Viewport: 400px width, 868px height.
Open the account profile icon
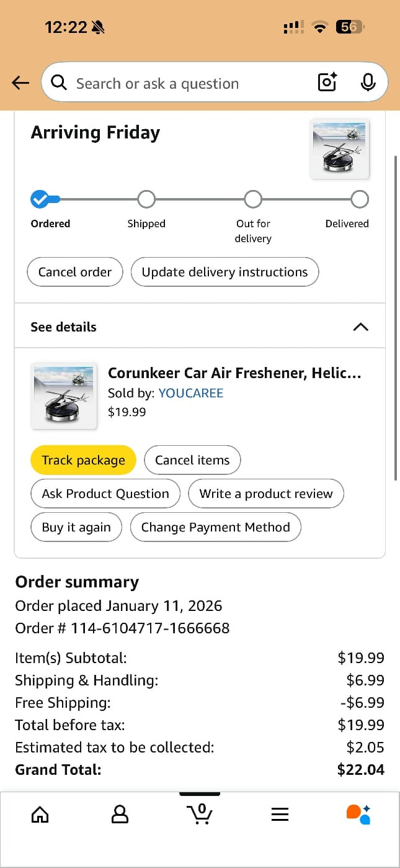(x=120, y=814)
